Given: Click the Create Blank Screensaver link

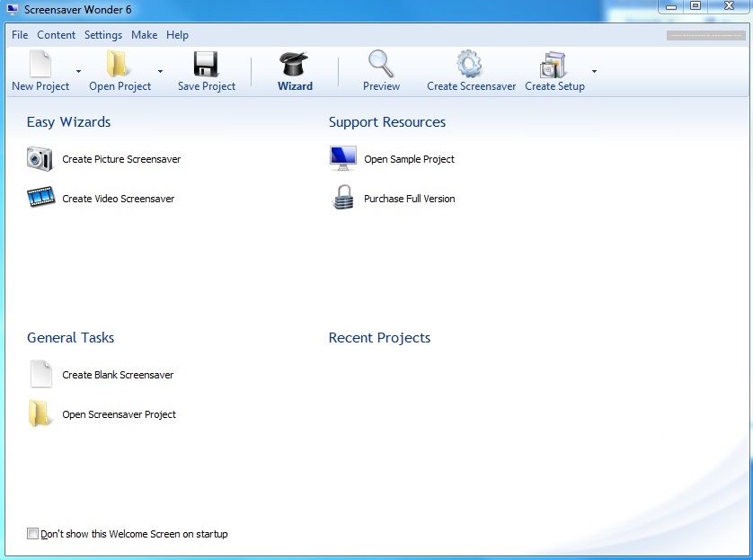Looking at the screenshot, I should tap(118, 375).
